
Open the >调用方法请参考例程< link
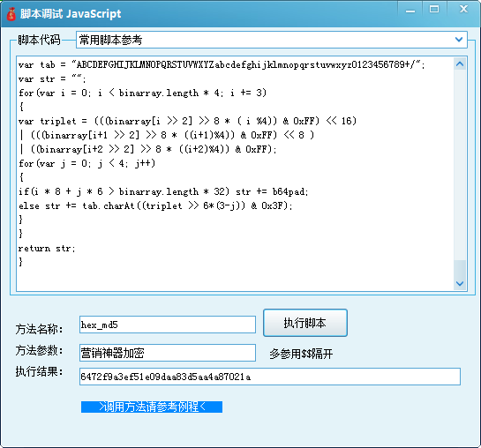(152, 407)
